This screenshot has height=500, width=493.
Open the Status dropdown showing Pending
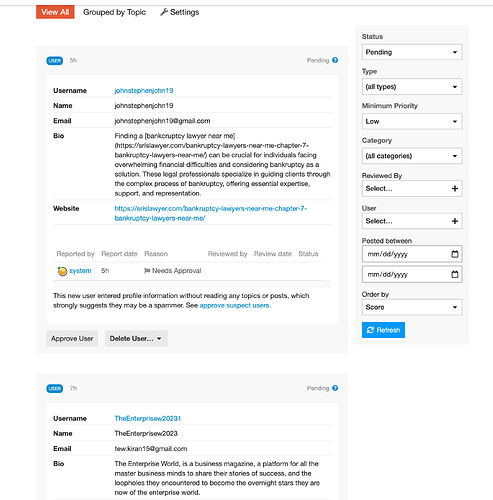point(412,52)
